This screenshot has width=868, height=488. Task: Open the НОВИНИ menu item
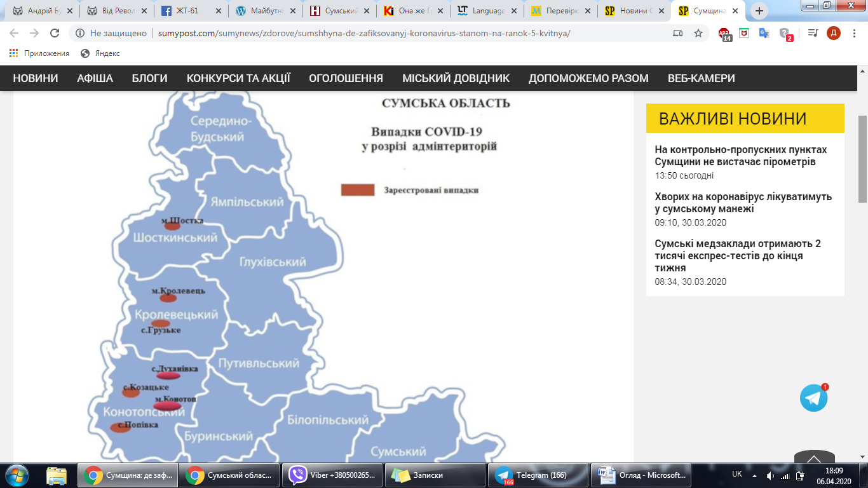(36, 78)
